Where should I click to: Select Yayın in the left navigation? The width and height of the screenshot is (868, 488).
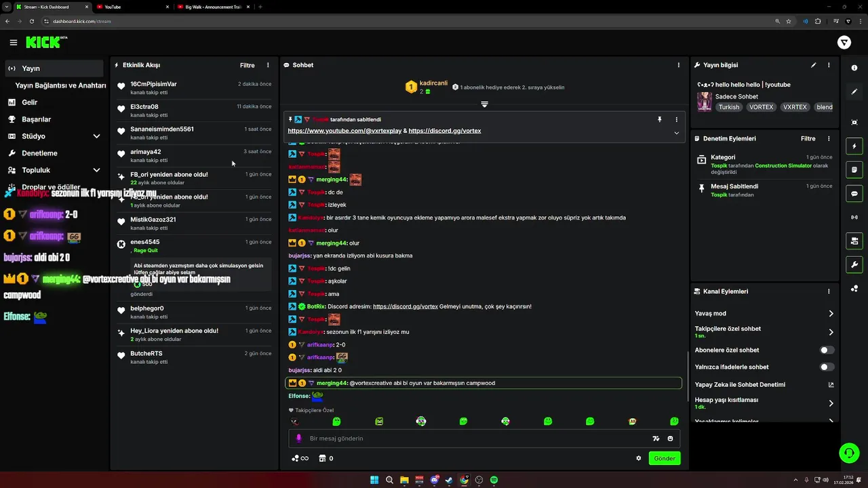click(x=54, y=68)
